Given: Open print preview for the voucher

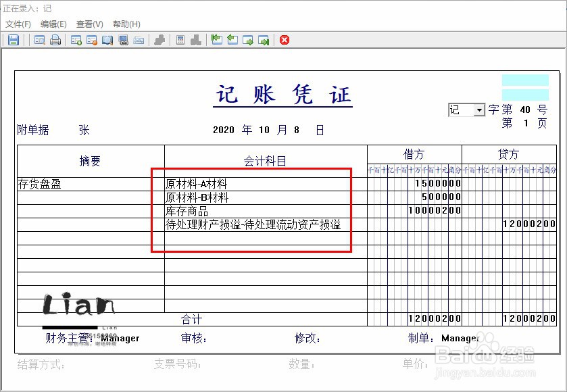Looking at the screenshot, I should [x=40, y=40].
